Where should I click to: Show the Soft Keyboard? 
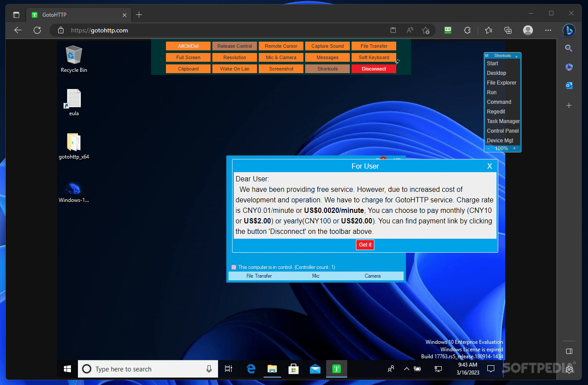point(374,57)
